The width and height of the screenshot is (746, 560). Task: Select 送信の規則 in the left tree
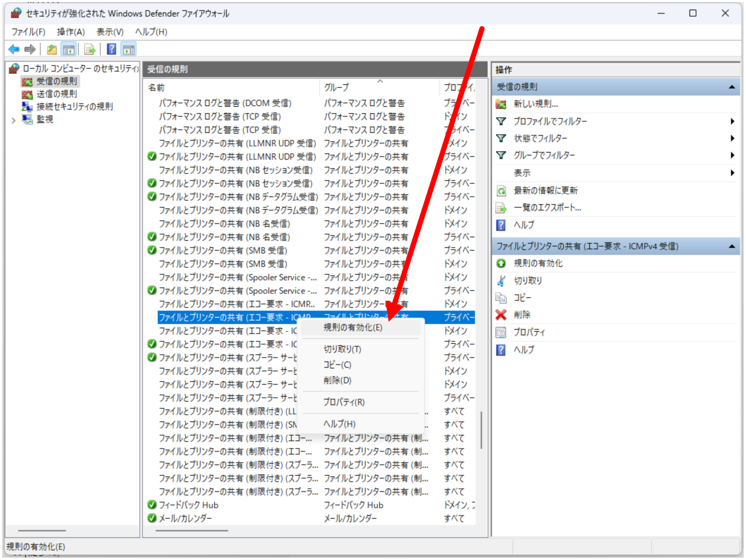tap(56, 94)
